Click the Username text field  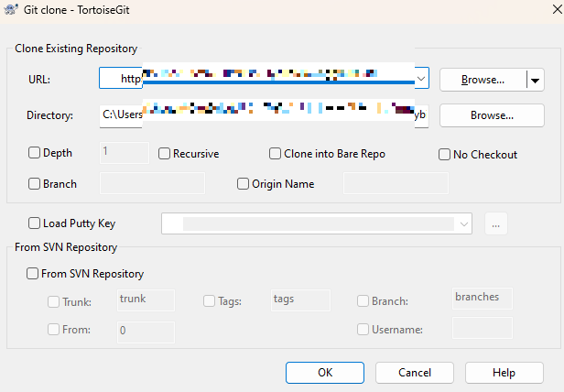coord(482,328)
